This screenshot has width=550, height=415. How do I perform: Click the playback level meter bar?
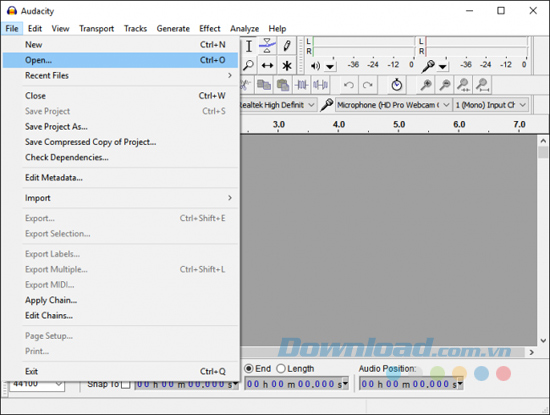coord(364,46)
